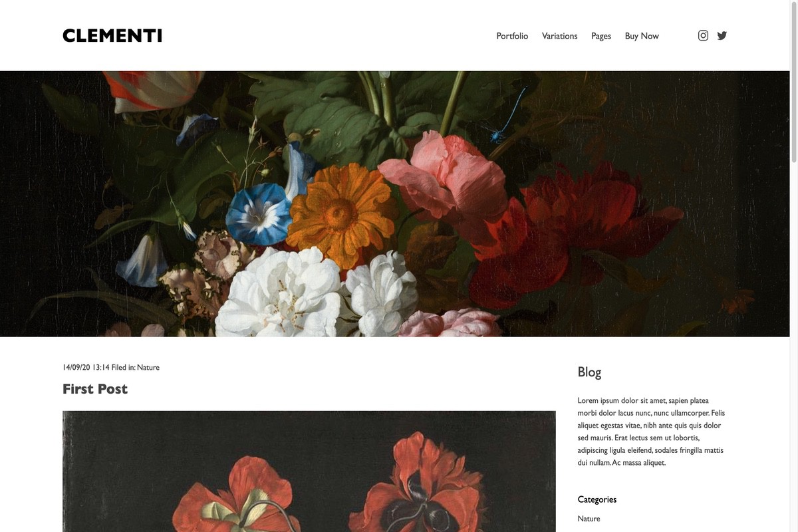The image size is (798, 532).
Task: Click the Blog sidebar heading
Action: click(589, 372)
